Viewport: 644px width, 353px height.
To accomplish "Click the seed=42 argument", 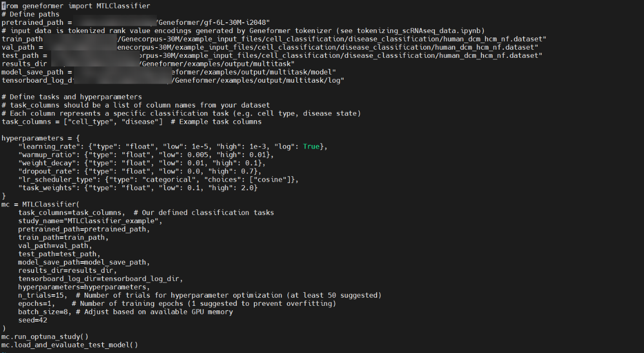I will tap(33, 320).
